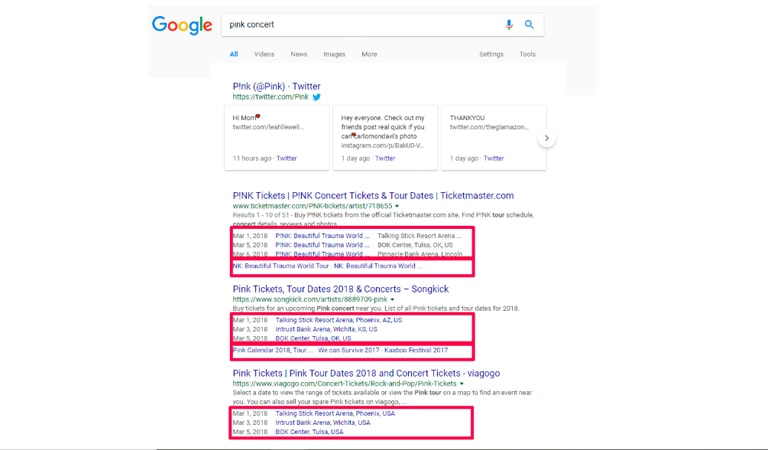Screen dimensions: 768x450
Task: Click the www.ticketmaster.com green URL
Action: point(312,206)
